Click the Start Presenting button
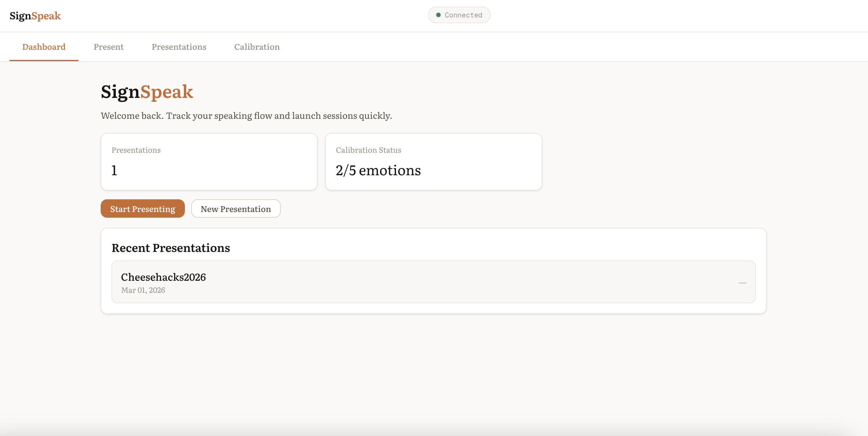The width and height of the screenshot is (868, 436). pos(142,209)
